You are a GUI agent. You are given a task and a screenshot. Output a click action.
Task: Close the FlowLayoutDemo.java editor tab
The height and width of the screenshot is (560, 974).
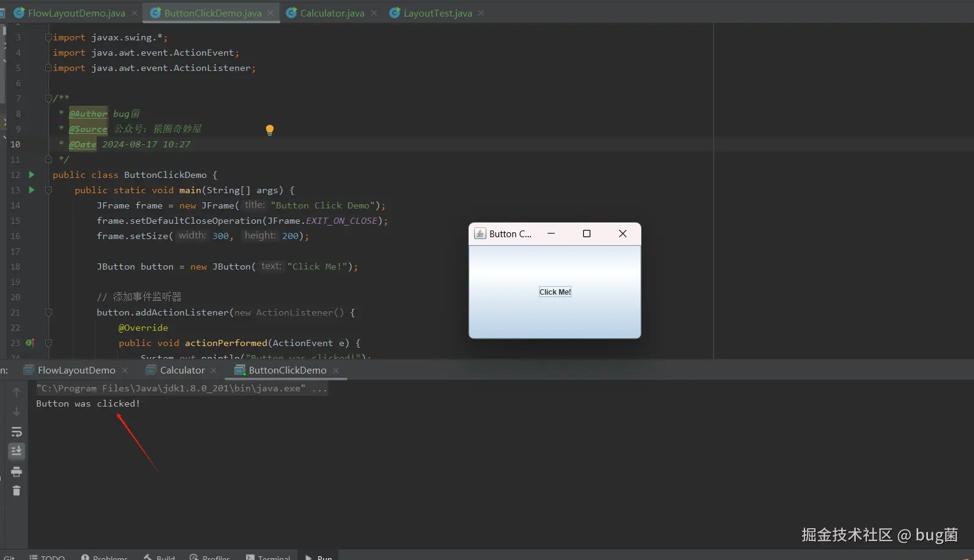(135, 13)
